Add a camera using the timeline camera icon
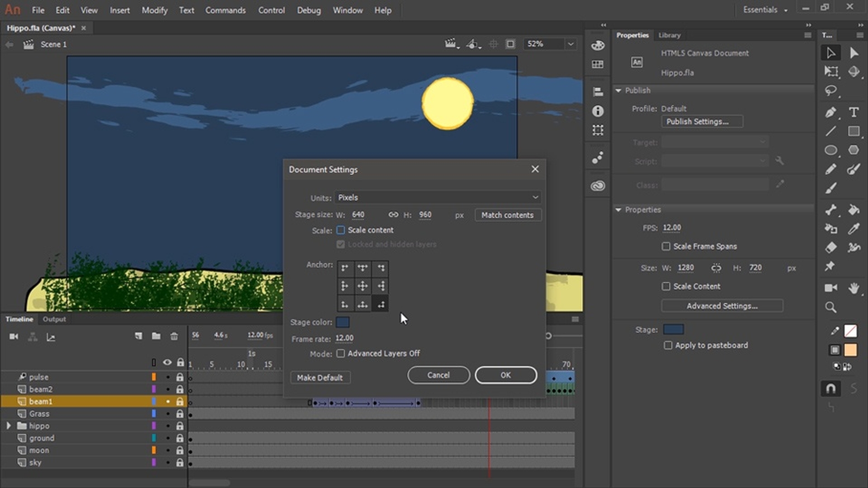The image size is (868, 488). (14, 336)
